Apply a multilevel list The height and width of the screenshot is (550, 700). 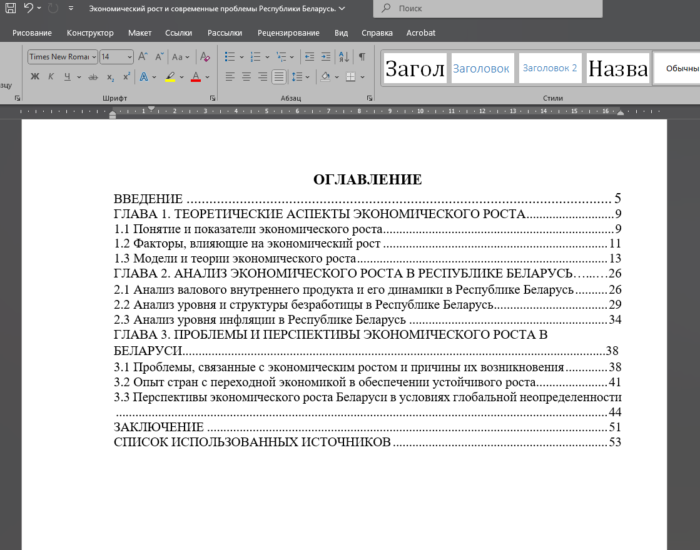point(281,57)
